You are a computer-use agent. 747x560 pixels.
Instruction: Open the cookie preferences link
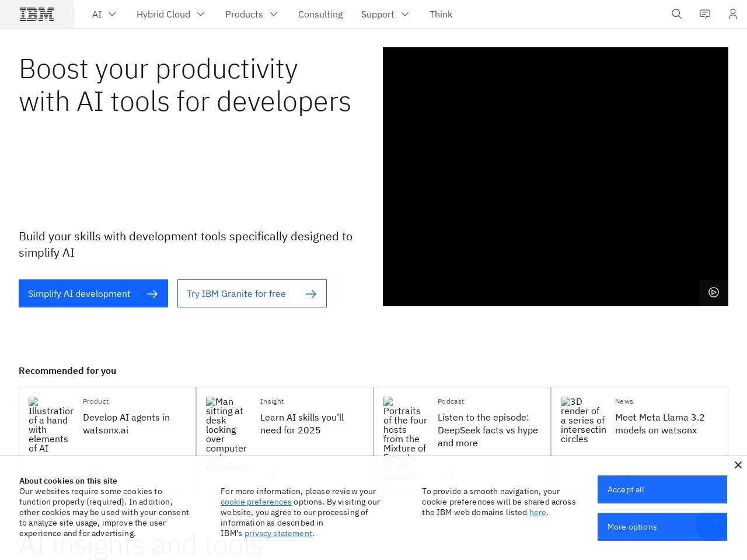pos(256,502)
